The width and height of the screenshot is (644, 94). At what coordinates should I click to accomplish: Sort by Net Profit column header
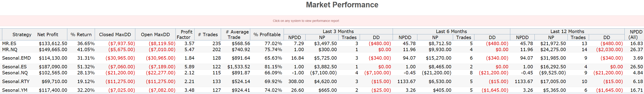(48, 35)
